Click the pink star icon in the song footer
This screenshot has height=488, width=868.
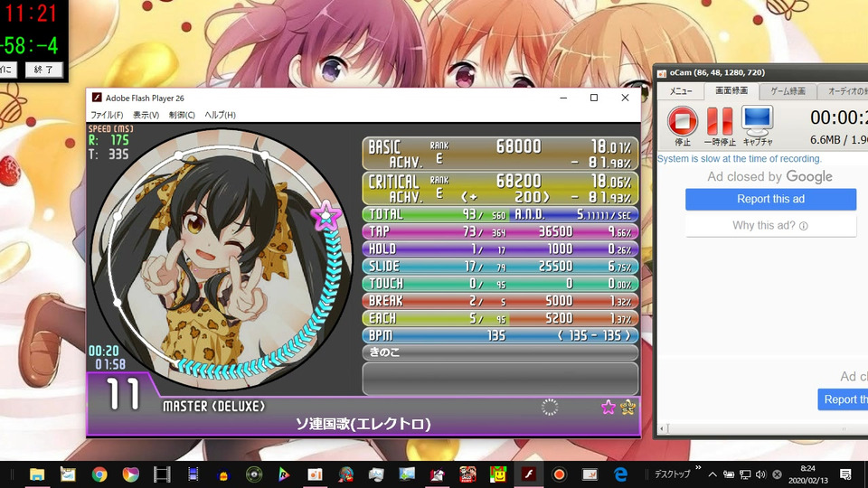click(x=609, y=408)
